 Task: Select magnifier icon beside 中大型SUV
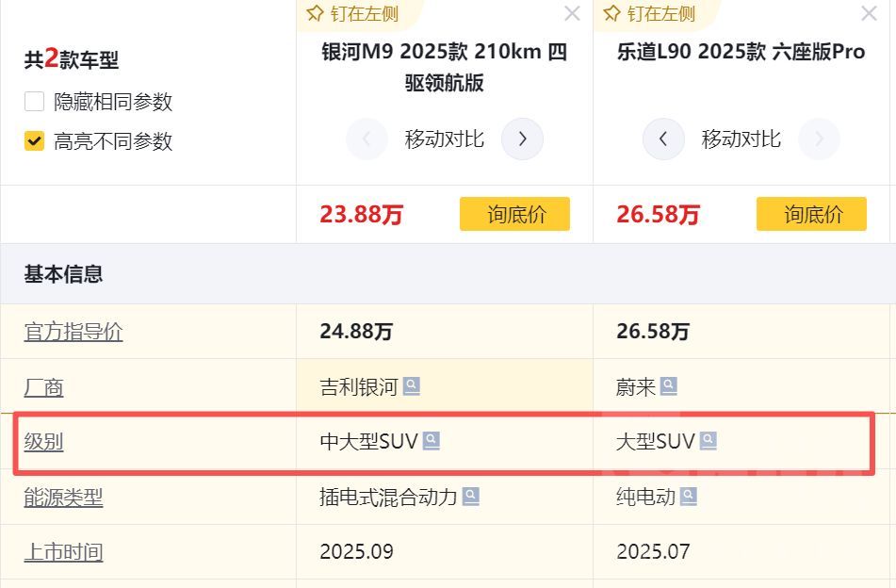click(431, 440)
